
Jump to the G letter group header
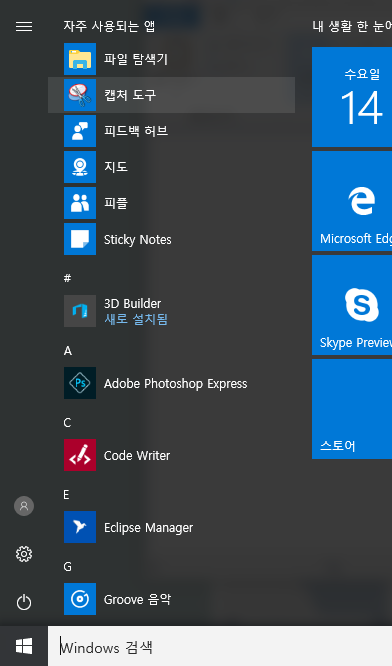click(68, 567)
